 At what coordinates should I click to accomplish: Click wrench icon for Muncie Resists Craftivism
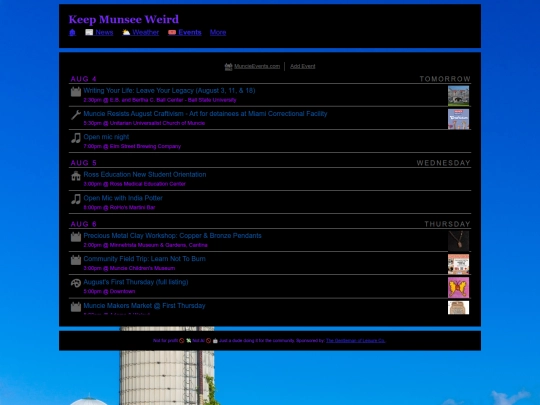coord(76,115)
